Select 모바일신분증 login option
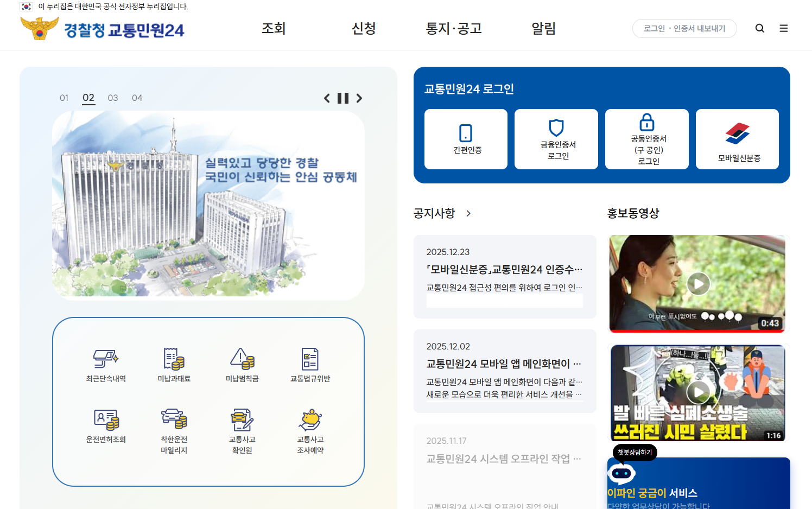812x509 pixels. [737, 139]
